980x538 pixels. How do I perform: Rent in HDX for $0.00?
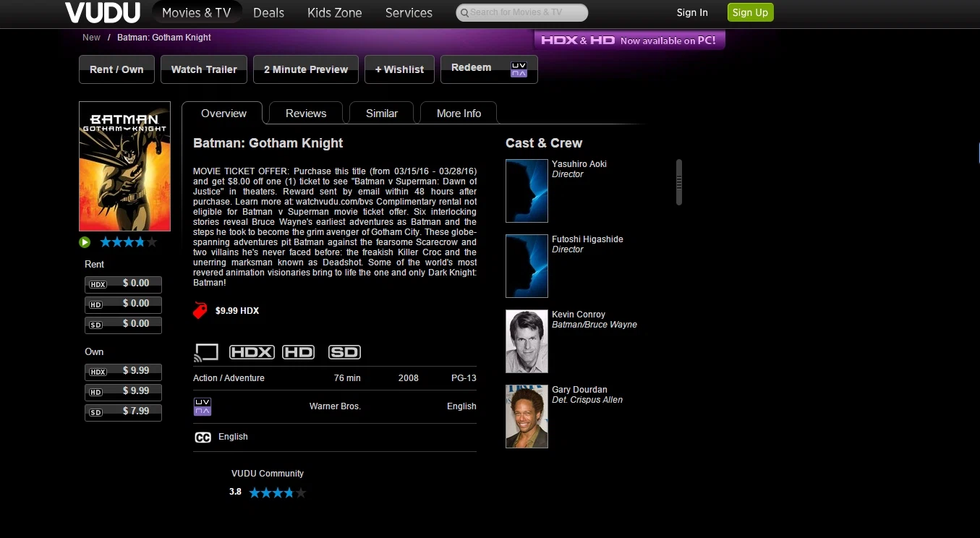click(123, 284)
